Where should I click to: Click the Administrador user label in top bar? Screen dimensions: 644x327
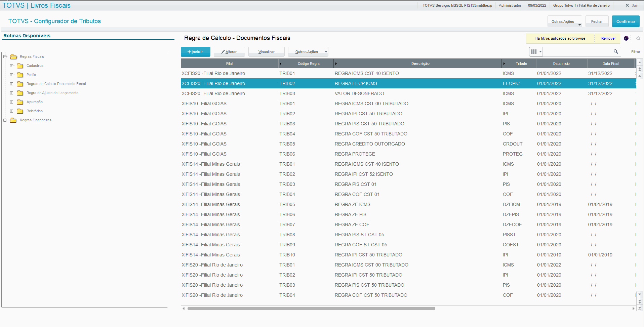(x=510, y=5)
